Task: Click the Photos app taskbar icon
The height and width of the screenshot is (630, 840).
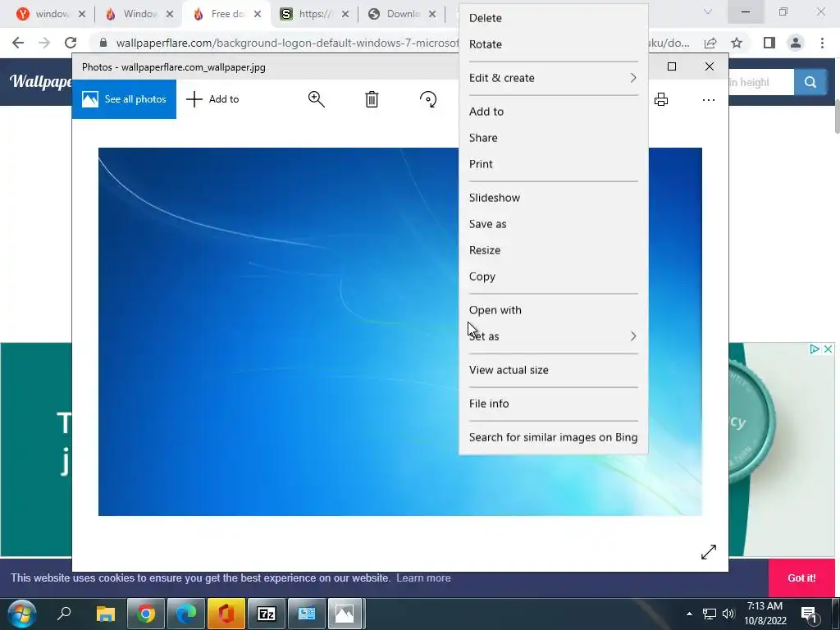Action: [345, 614]
